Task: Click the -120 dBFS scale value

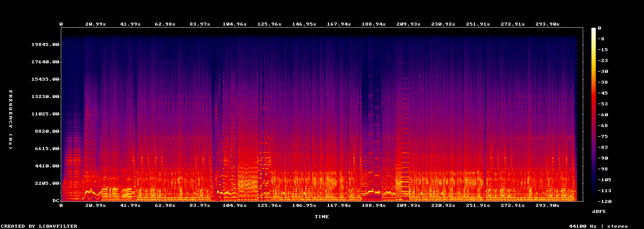Action: pyautogui.click(x=604, y=201)
